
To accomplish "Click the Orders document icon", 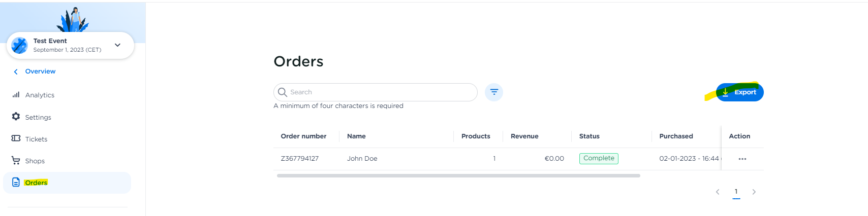I will coord(16,182).
